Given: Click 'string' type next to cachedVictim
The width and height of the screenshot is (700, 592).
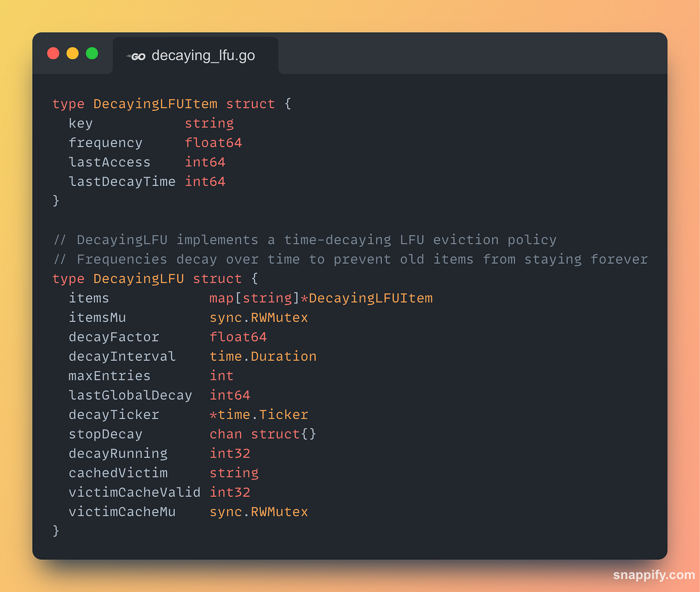Looking at the screenshot, I should pyautogui.click(x=234, y=473).
